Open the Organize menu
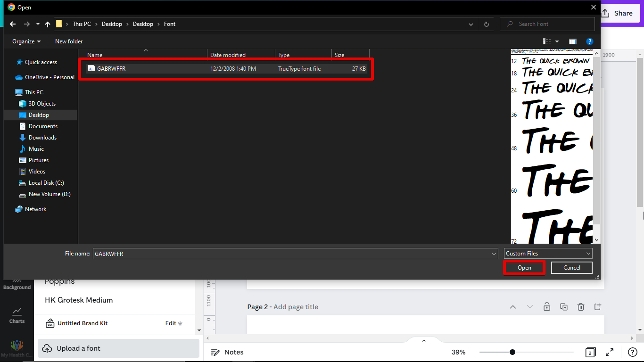644x362 pixels. coord(26,41)
